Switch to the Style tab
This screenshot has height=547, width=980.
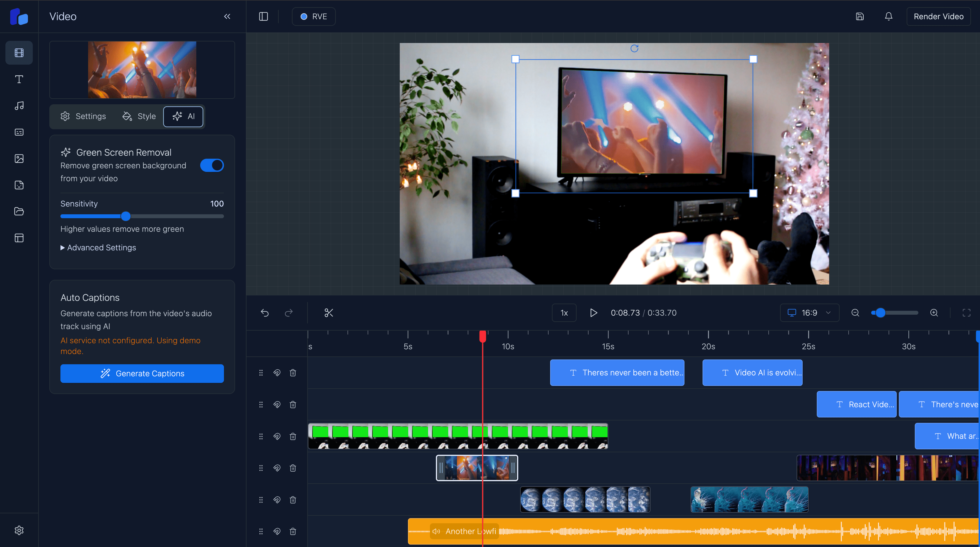(139, 116)
